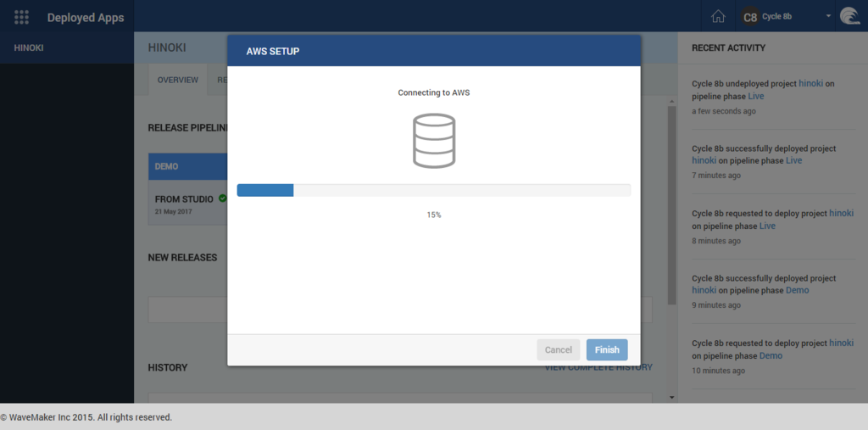
Task: Open hinoki link in 10 minutes ago activity
Action: (841, 343)
